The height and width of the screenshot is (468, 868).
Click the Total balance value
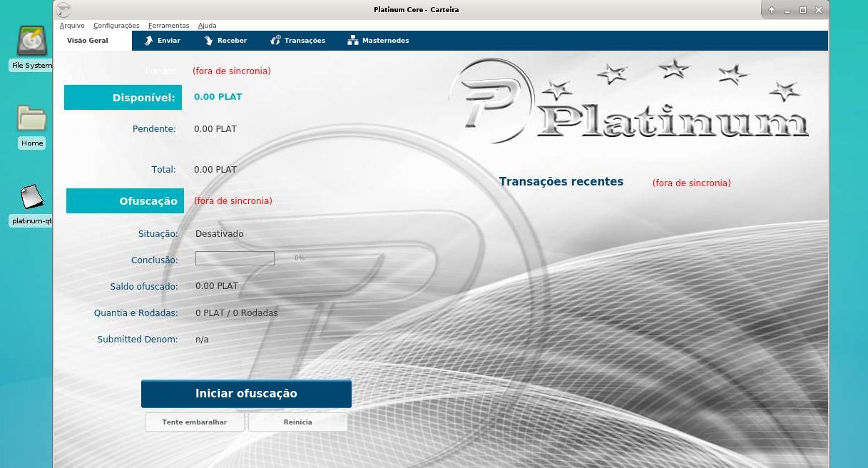tap(215, 170)
